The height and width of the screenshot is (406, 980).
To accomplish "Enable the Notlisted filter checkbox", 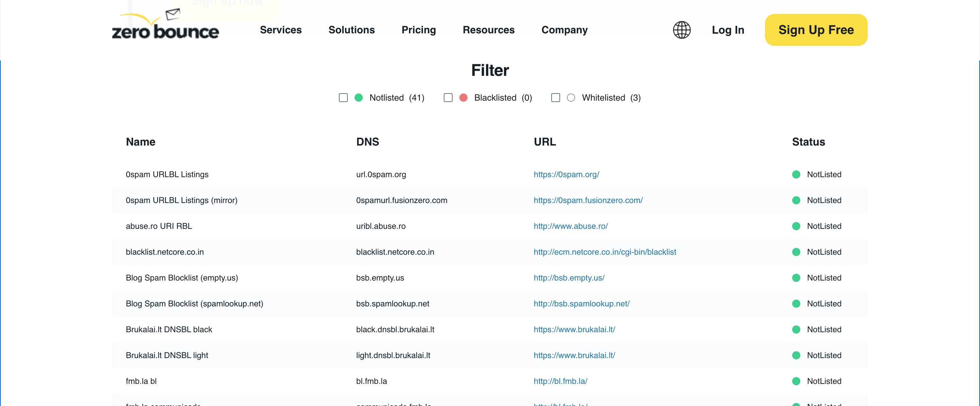I will pos(343,98).
